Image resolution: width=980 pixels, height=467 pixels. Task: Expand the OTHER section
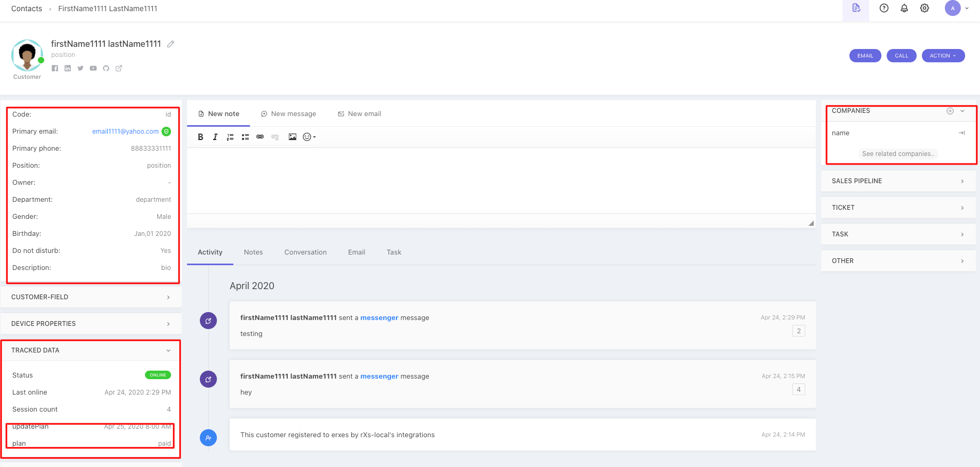(x=898, y=261)
